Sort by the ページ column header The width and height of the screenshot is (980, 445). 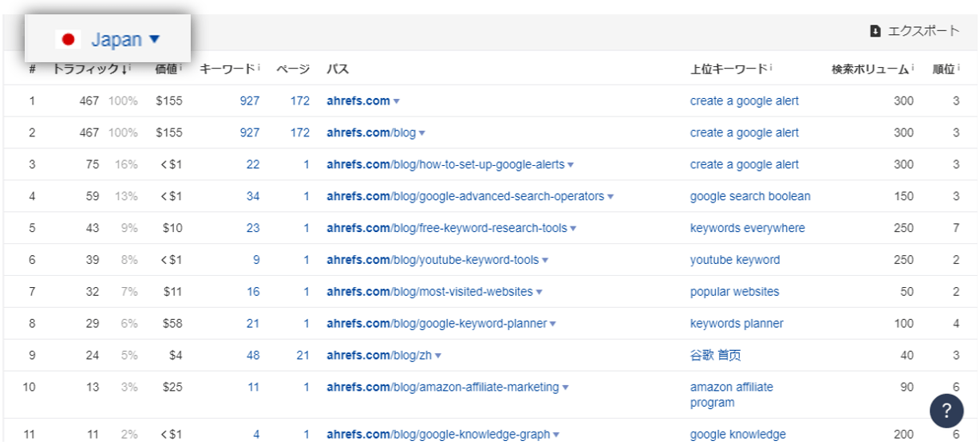(293, 69)
